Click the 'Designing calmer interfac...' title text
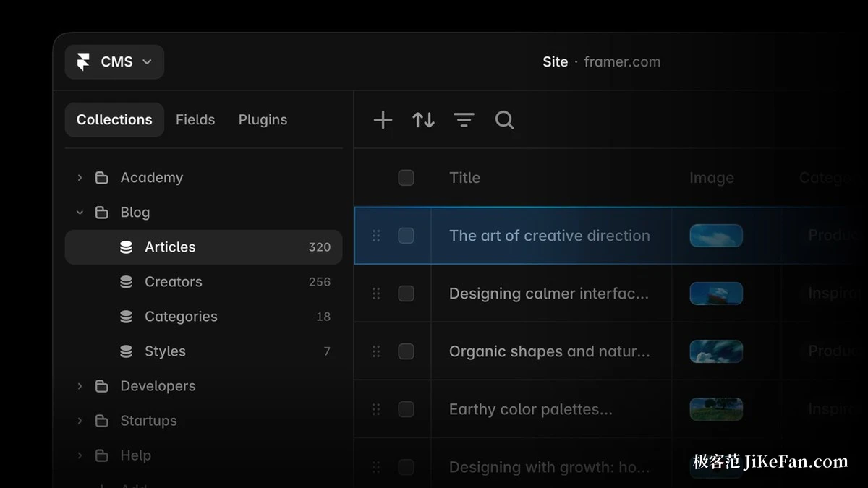 [x=549, y=294]
